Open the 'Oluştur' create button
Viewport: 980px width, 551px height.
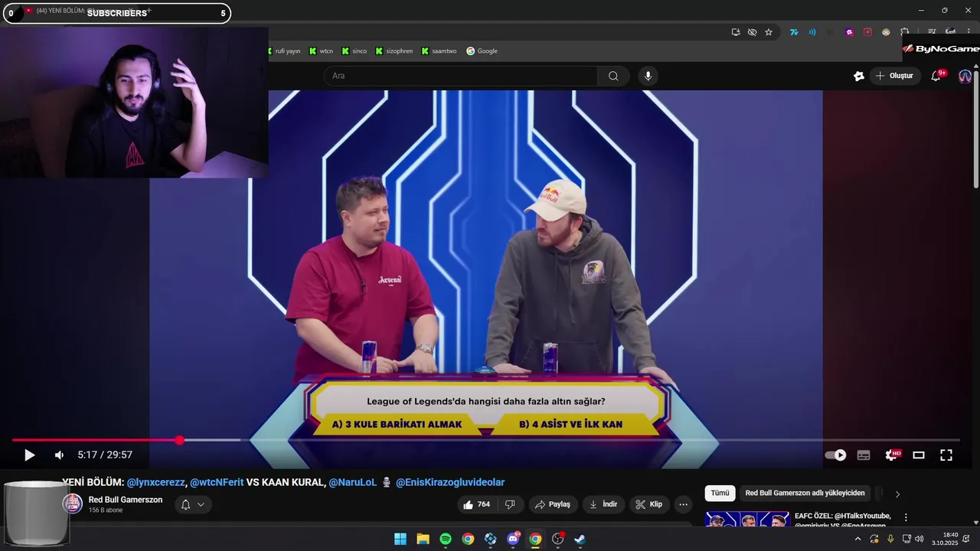coord(895,76)
